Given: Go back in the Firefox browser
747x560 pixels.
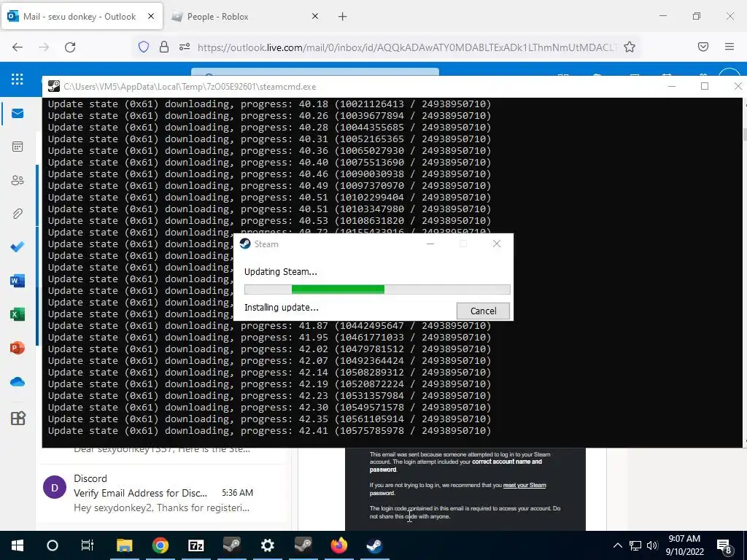Looking at the screenshot, I should [x=18, y=47].
